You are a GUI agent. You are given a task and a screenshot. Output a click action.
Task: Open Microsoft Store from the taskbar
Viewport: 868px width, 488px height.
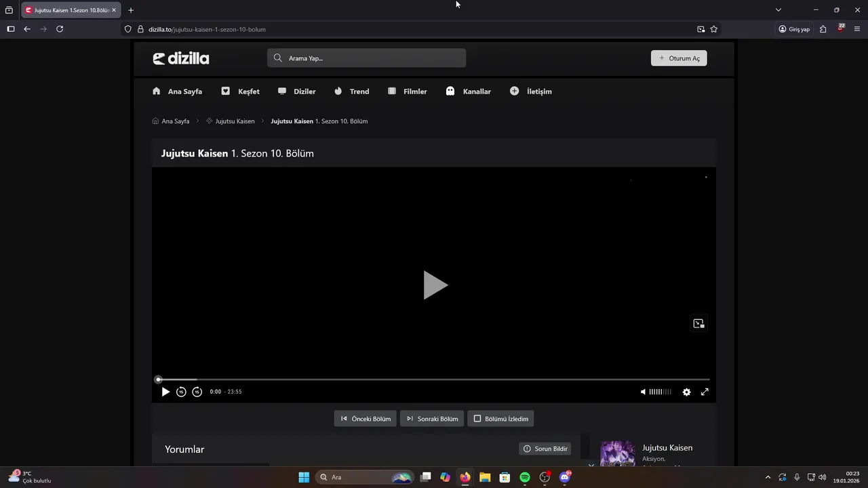[505, 477]
